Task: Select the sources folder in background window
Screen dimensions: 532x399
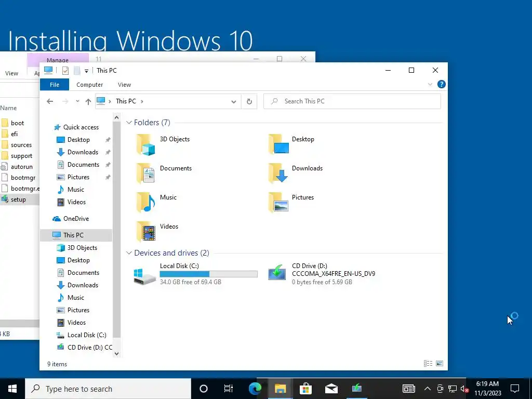Action: (x=21, y=145)
